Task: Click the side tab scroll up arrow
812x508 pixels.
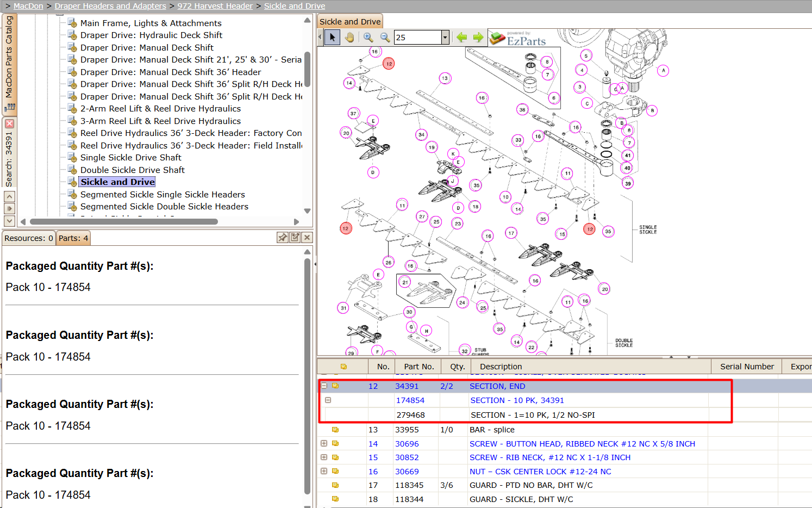Action: click(x=9, y=196)
